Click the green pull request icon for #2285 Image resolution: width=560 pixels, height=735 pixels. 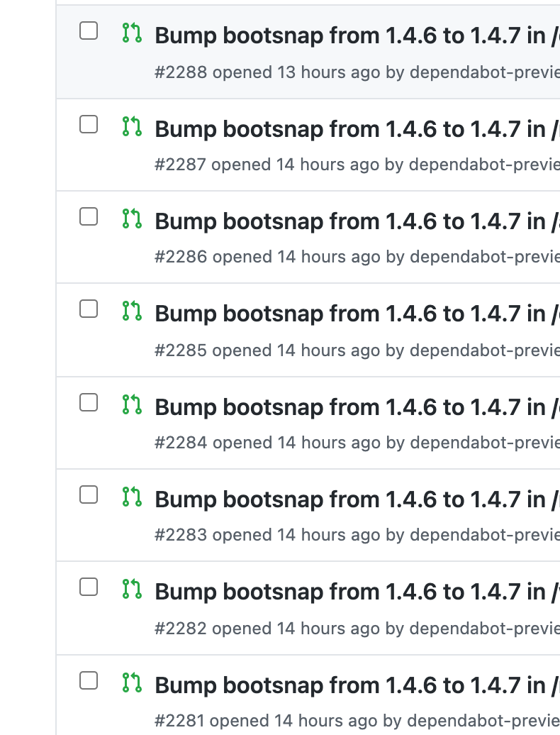[x=132, y=311]
